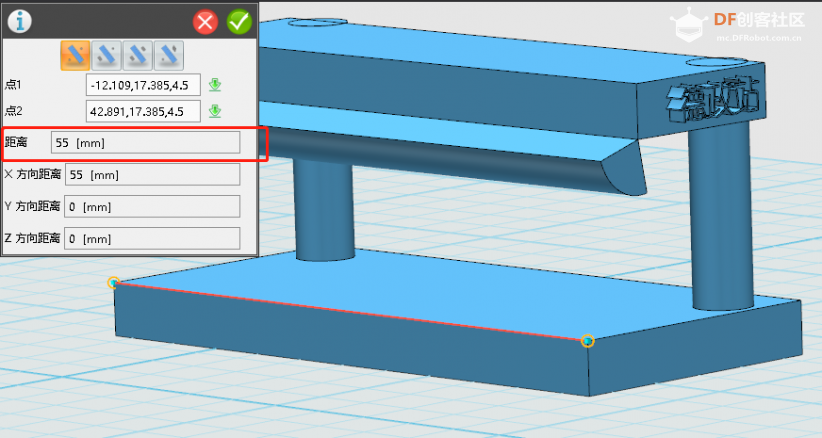822x438 pixels.
Task: Click the X 方向距离 label
Action: (x=33, y=174)
